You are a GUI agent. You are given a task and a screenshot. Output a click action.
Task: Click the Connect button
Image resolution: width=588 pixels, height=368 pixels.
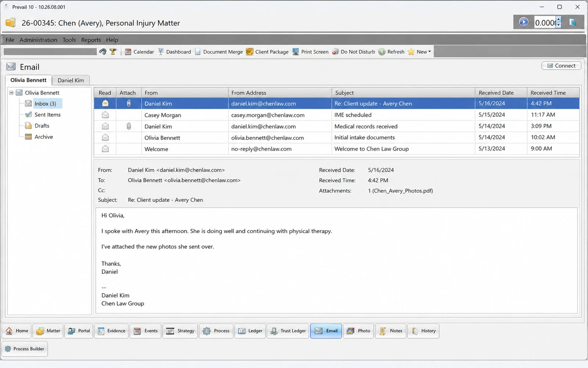point(561,66)
